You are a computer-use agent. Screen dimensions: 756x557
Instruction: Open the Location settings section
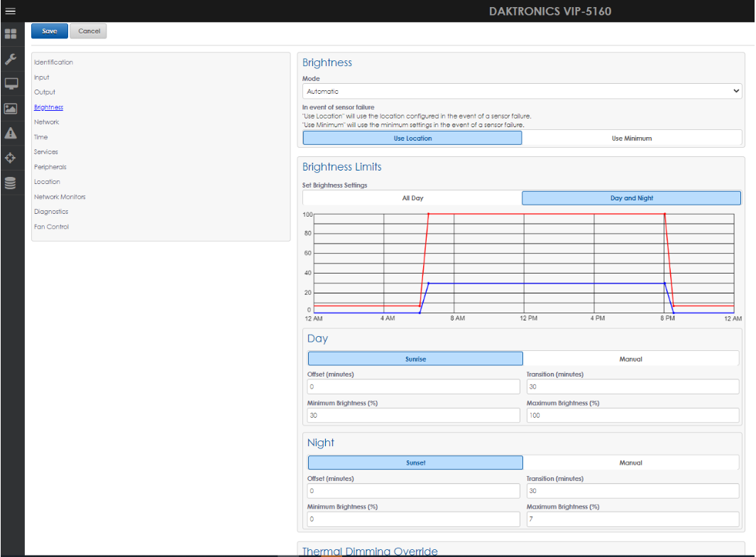pyautogui.click(x=48, y=182)
